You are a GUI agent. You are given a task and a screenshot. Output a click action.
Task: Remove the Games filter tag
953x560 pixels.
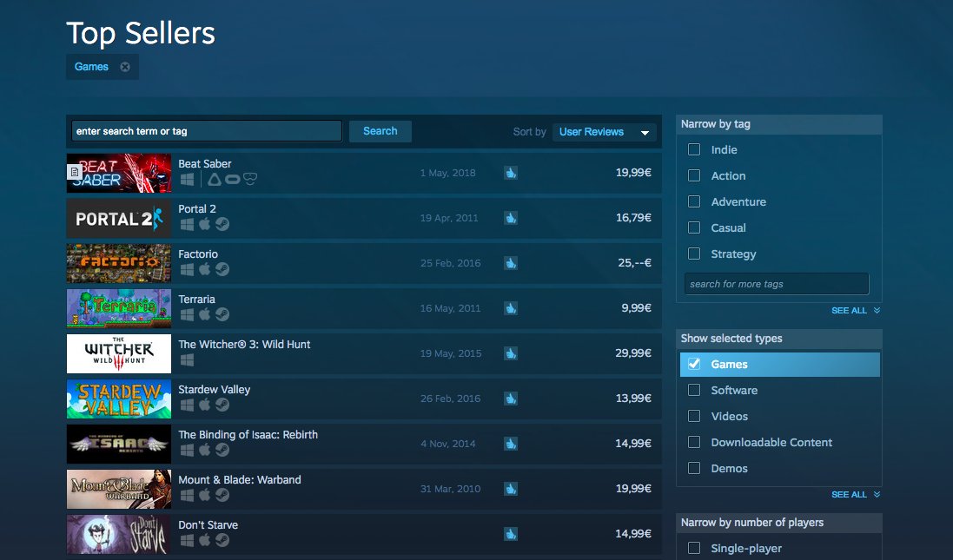[x=124, y=67]
